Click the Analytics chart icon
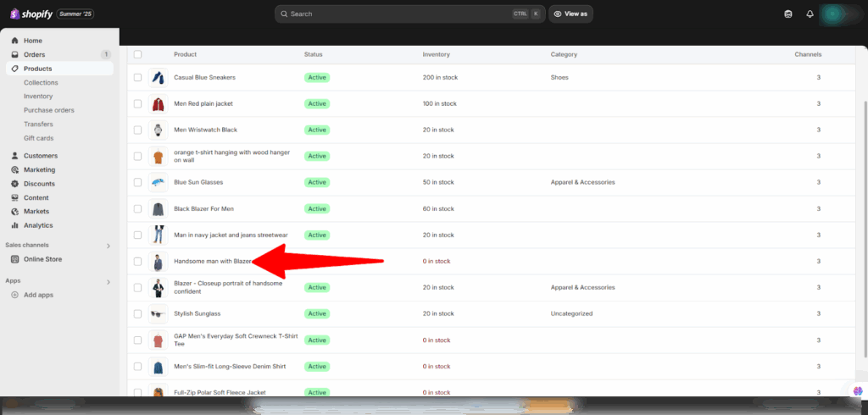Image resolution: width=868 pixels, height=415 pixels. (x=15, y=225)
